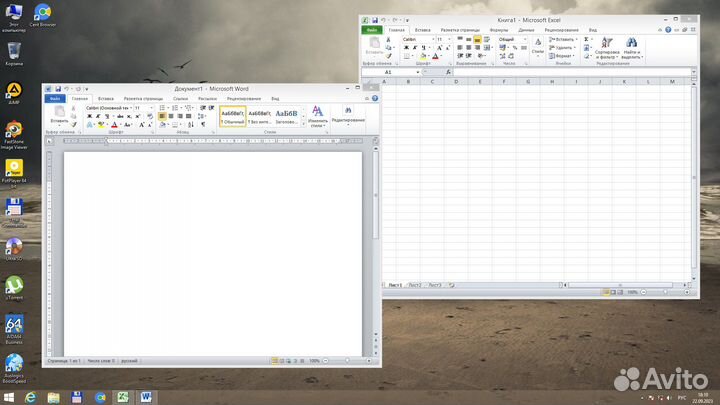
Task: Click Italic in the Excel ribbon
Action: click(415, 48)
